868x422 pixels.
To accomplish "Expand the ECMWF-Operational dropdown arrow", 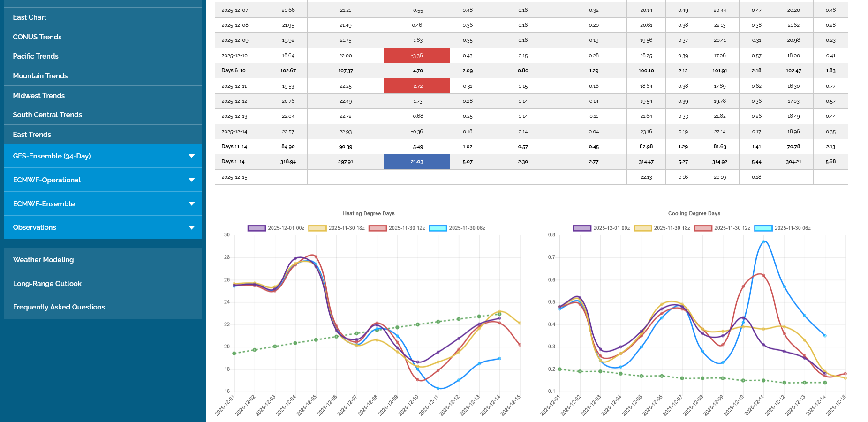I will [x=191, y=180].
